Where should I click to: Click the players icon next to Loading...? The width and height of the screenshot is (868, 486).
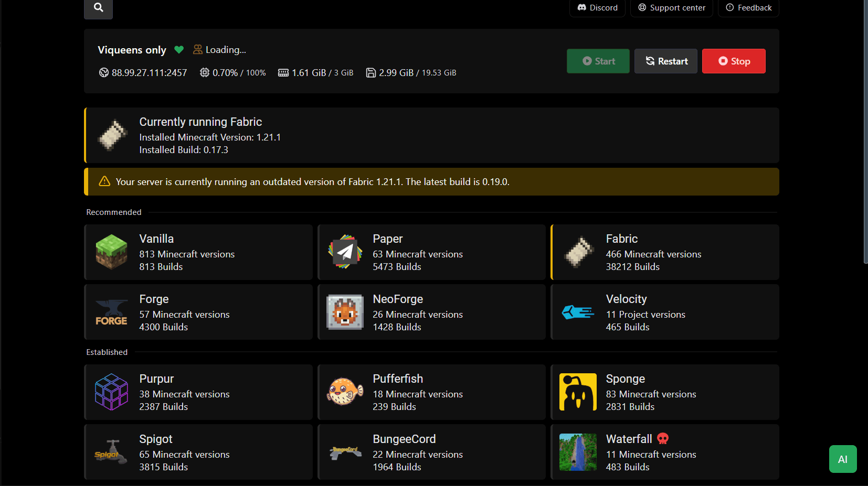198,49
